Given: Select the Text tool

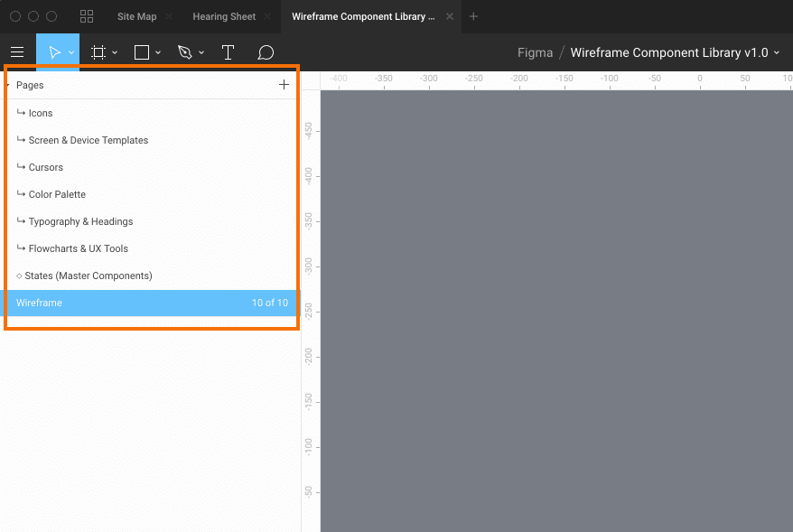Looking at the screenshot, I should (x=229, y=52).
